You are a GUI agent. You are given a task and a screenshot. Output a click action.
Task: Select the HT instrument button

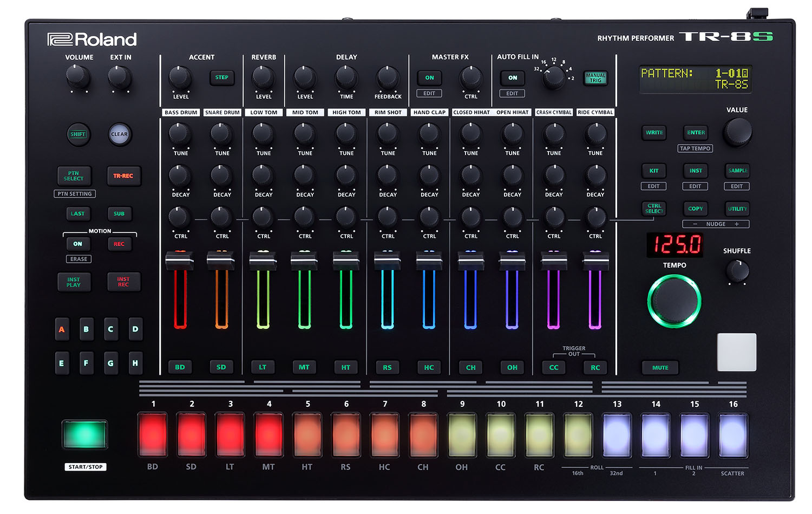pyautogui.click(x=346, y=367)
